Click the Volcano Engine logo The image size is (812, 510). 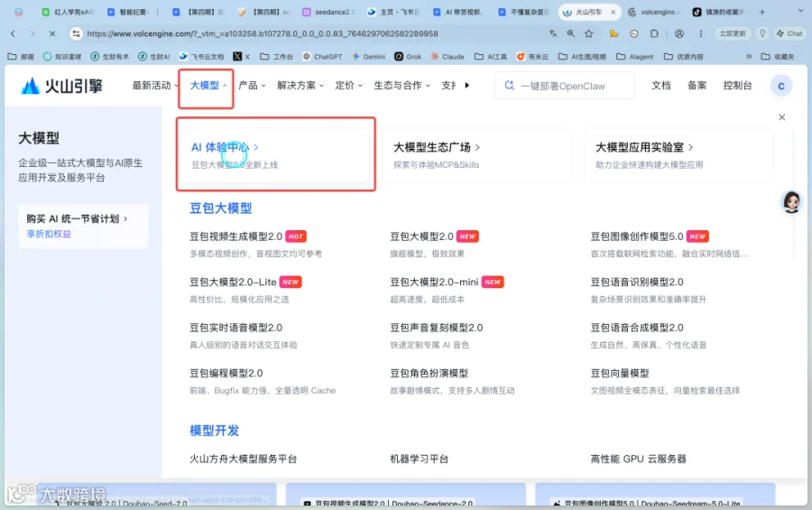[61, 86]
